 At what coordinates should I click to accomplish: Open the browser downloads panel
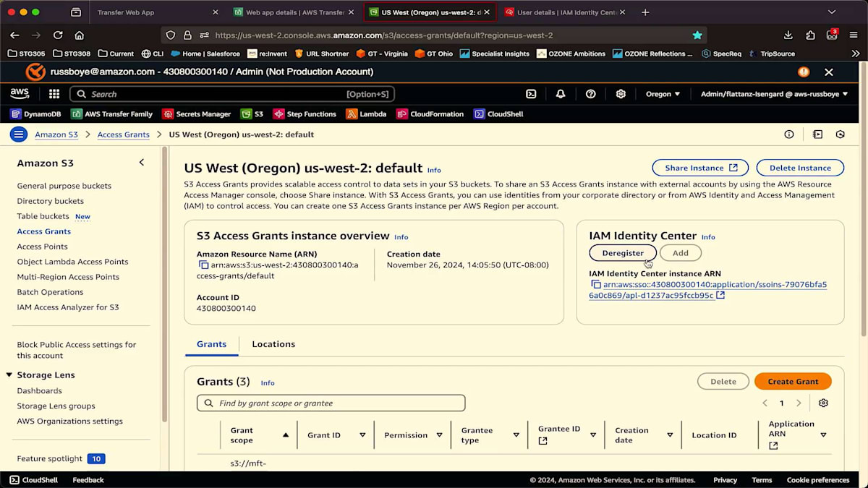[x=788, y=35]
